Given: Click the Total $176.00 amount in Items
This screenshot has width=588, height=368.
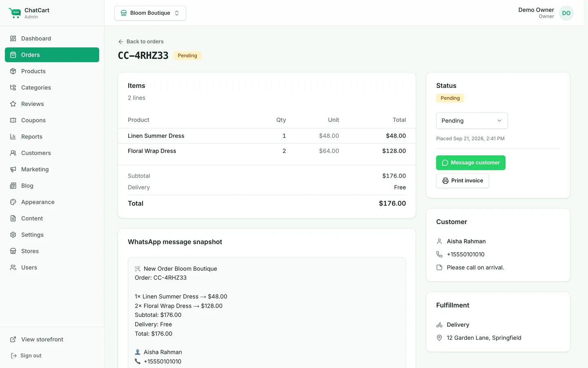Looking at the screenshot, I should 392,204.
